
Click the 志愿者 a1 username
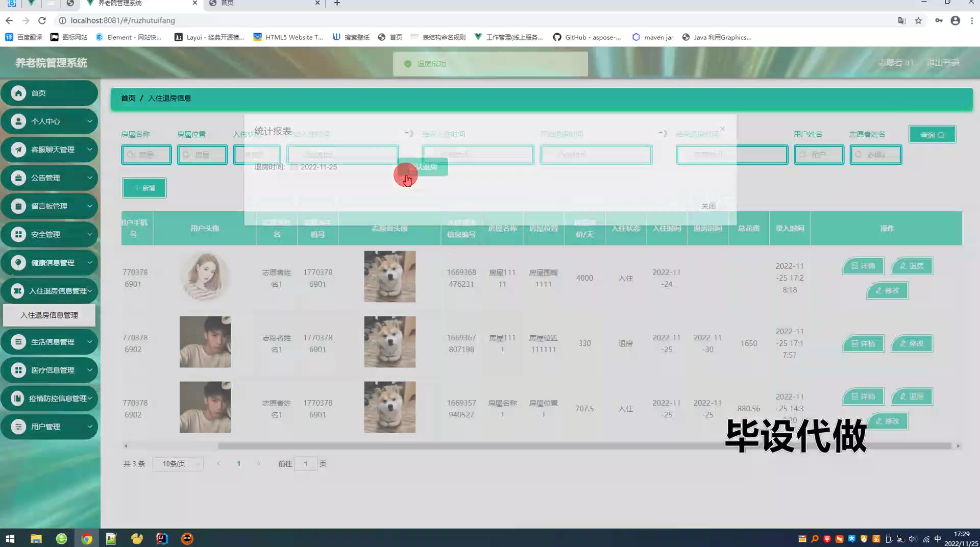click(x=895, y=62)
